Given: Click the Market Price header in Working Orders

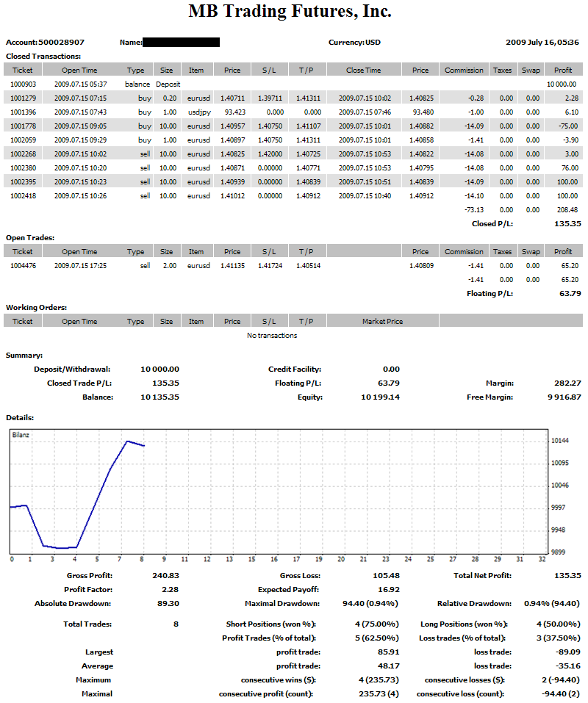Looking at the screenshot, I should (382, 321).
